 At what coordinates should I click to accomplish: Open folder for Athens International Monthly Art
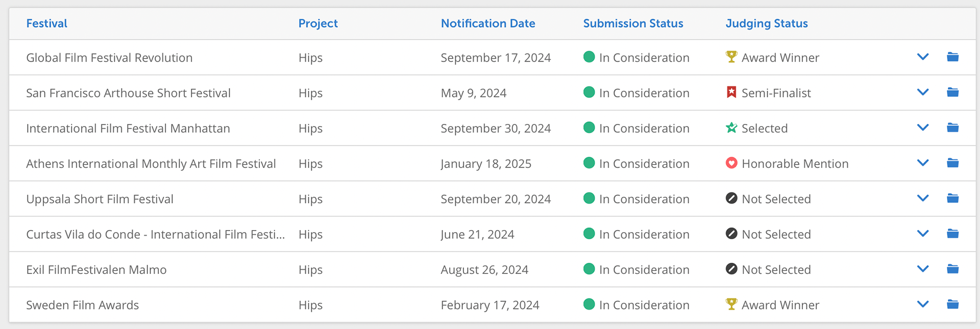[952, 163]
